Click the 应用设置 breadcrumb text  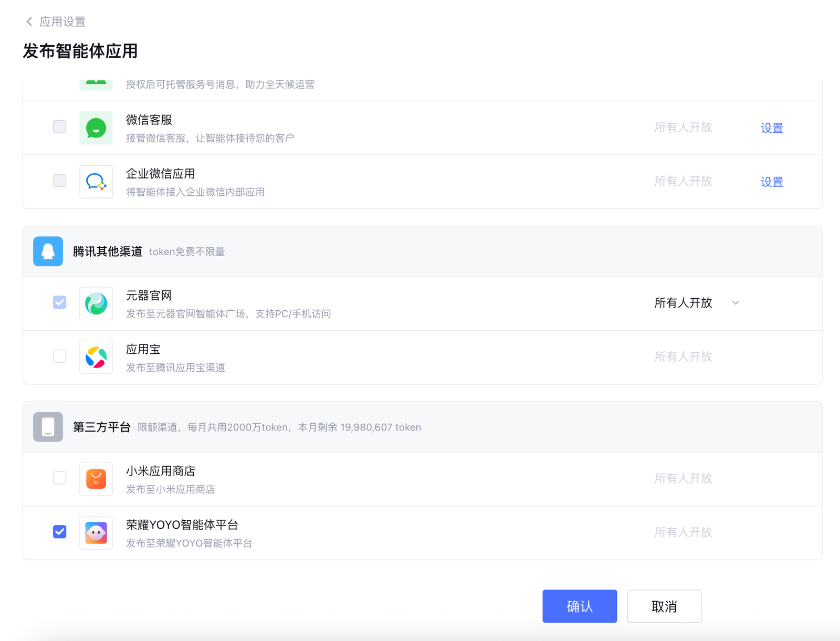pyautogui.click(x=62, y=22)
